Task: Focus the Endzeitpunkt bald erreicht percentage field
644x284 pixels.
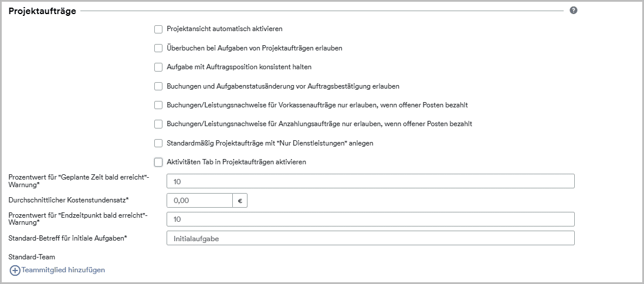Action: click(371, 219)
